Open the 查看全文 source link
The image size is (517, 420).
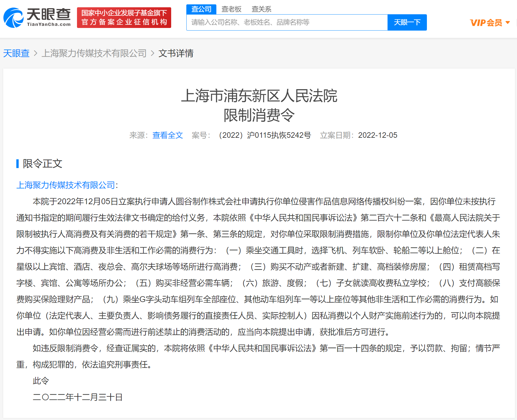tap(167, 135)
